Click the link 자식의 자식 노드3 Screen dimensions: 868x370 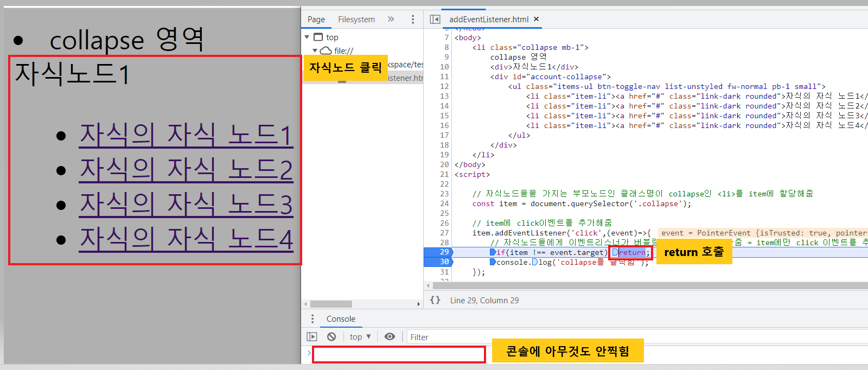pos(186,205)
